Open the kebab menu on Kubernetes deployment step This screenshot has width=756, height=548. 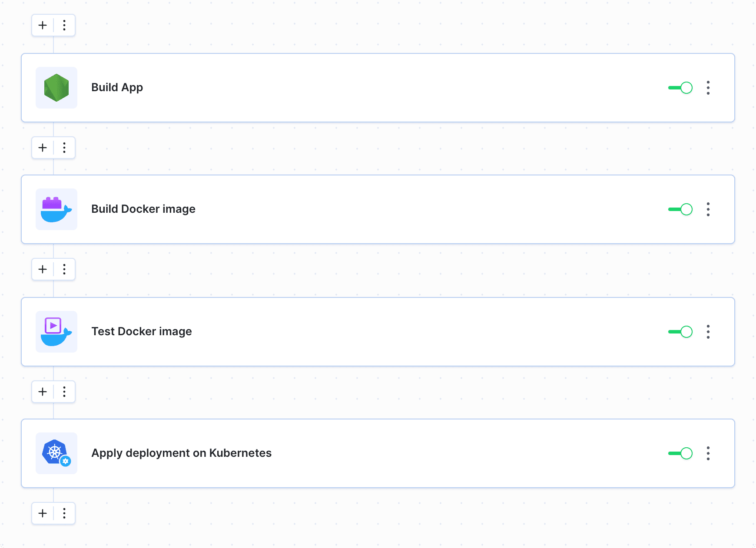pos(708,453)
